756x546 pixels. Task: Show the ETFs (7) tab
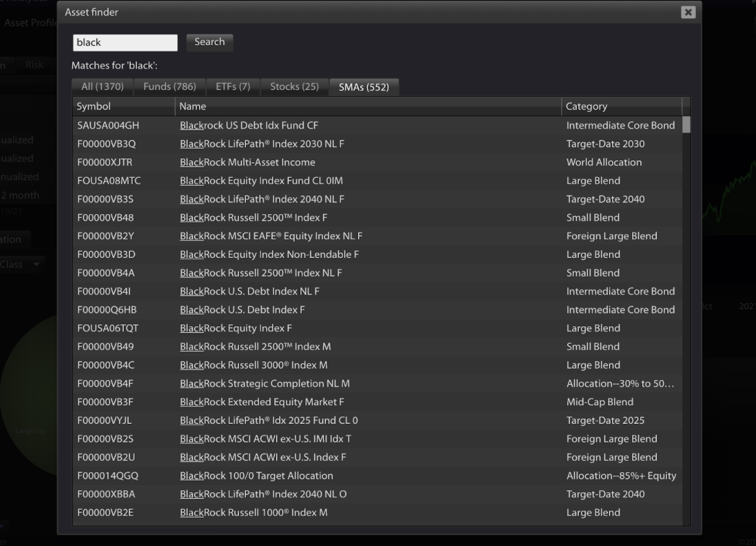233,87
